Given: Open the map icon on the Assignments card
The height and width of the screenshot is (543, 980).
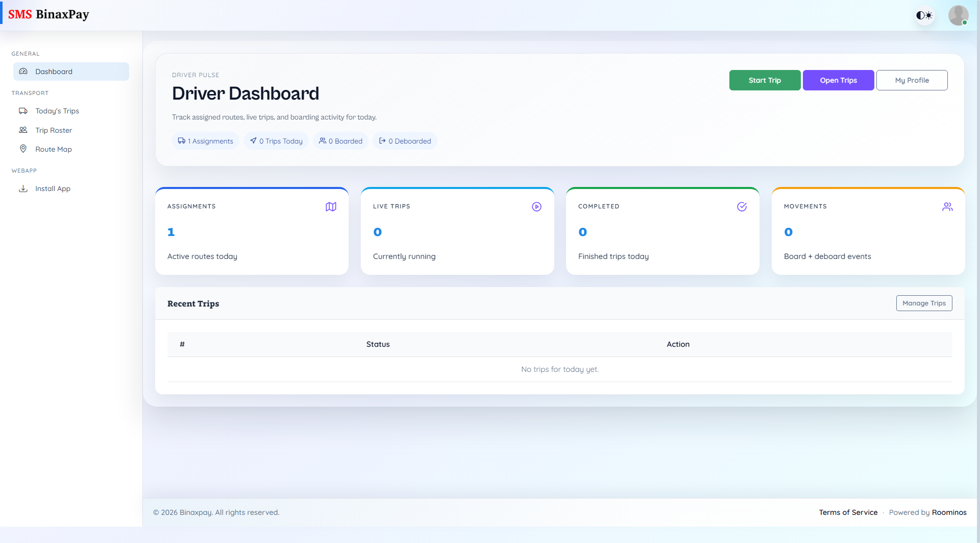Looking at the screenshot, I should 331,206.
